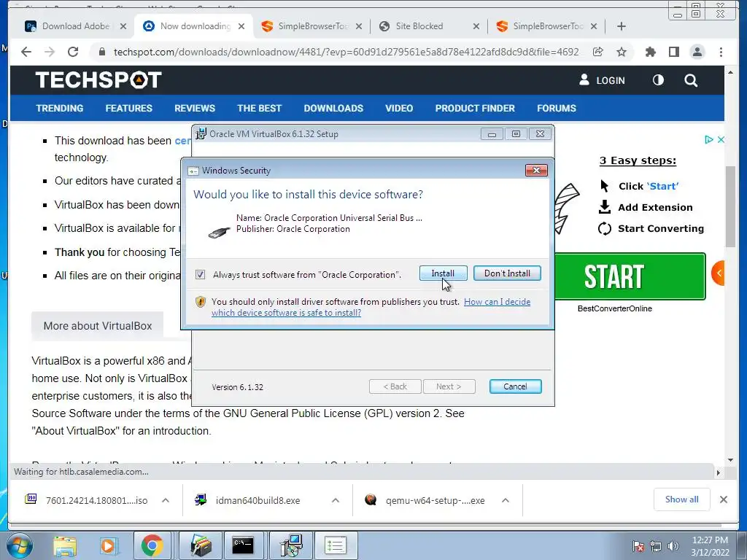Click the Chrome forward arrow
747x560 pixels.
[50, 52]
